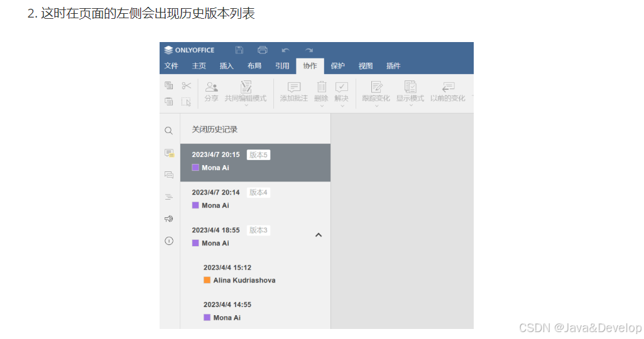Click the 删除 delete comment icon
The height and width of the screenshot is (339, 644).
coord(322,87)
